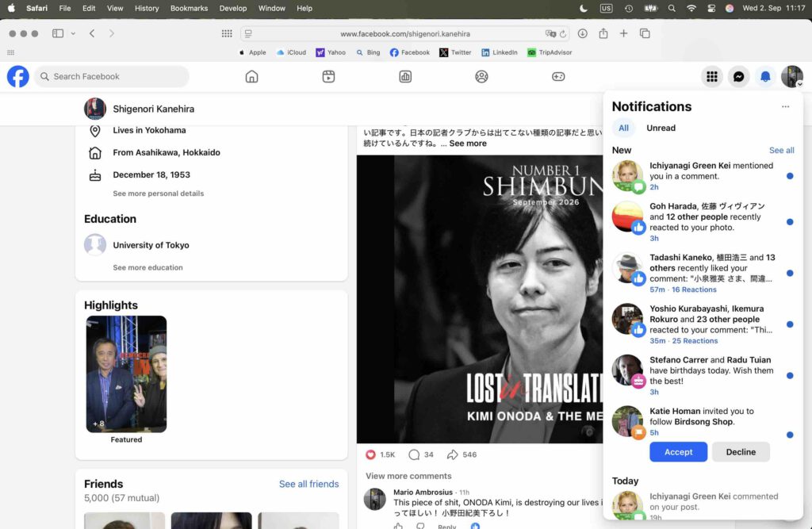This screenshot has width=812, height=529.
Task: Click See all notifications link
Action: pyautogui.click(x=781, y=150)
